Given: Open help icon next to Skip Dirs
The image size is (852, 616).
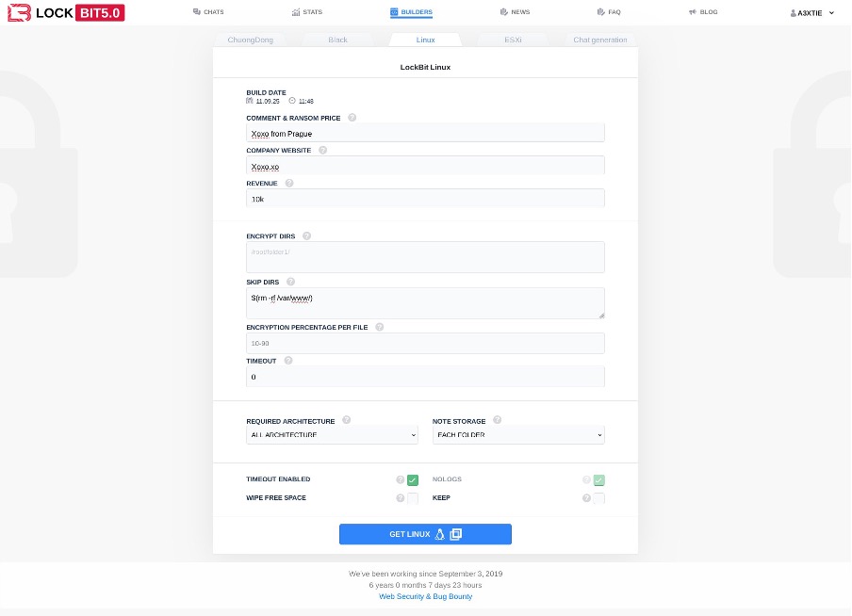Looking at the screenshot, I should click(290, 282).
